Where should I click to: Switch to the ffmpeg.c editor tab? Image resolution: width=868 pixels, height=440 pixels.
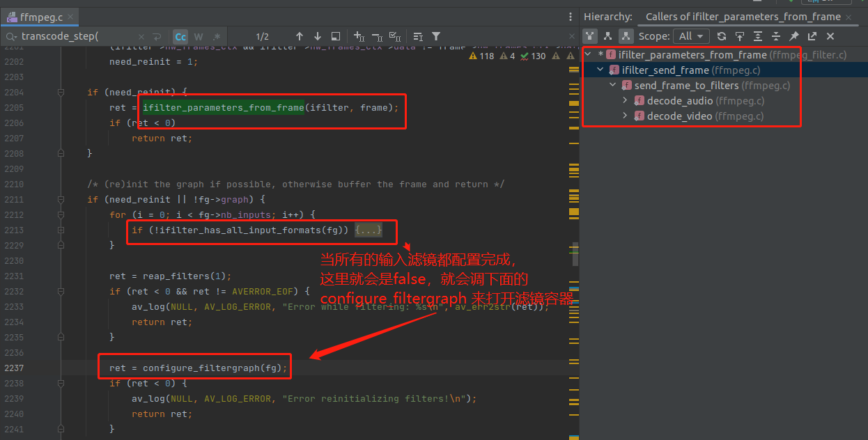coord(40,15)
